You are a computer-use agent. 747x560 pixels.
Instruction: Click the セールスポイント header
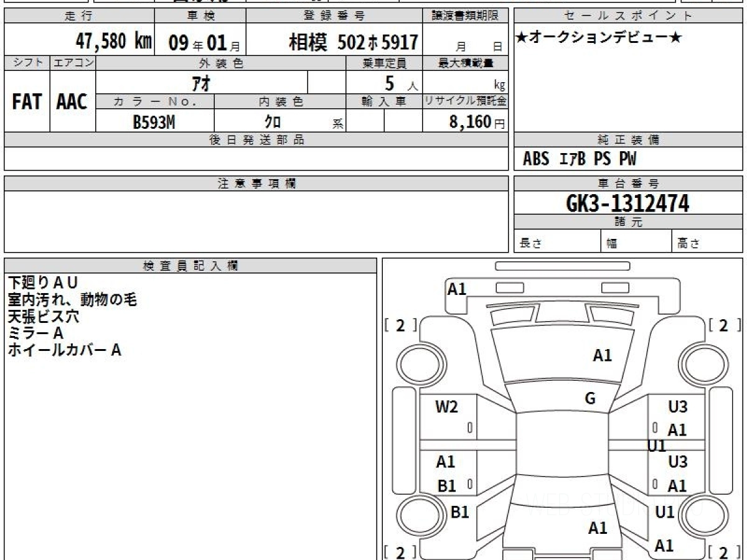(628, 16)
